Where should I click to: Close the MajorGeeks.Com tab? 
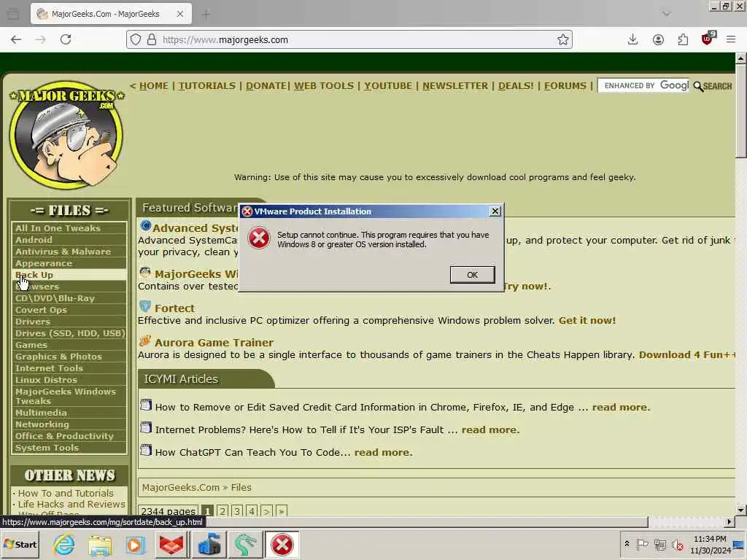coord(180,14)
